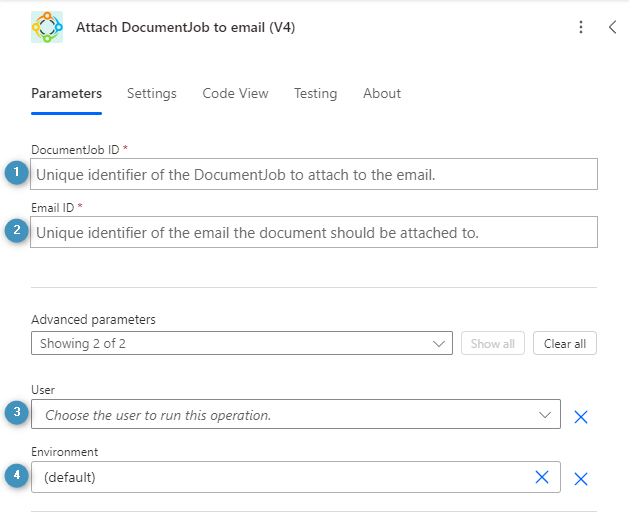Switch to the Testing tab
The width and height of the screenshot is (629, 529).
(315, 93)
